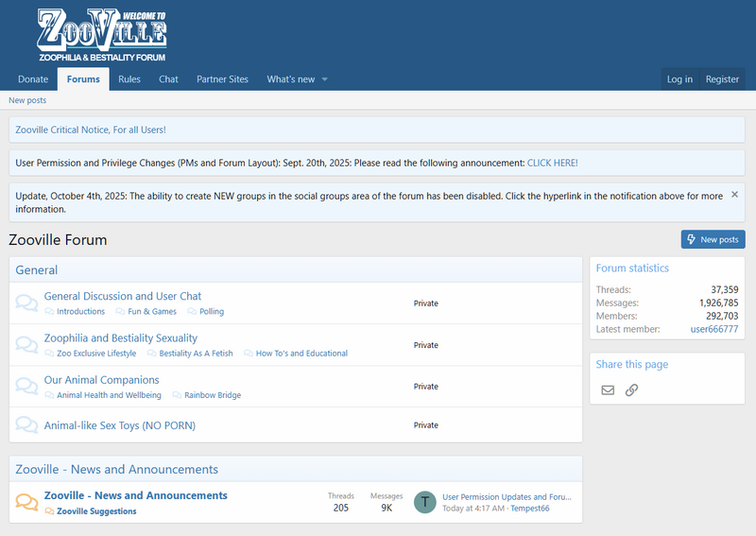Click the Forum statistics heading
This screenshot has height=536, width=756.
tap(632, 268)
